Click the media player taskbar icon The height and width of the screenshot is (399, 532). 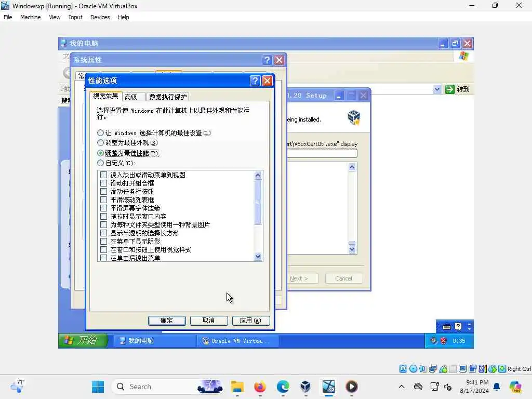tap(352, 387)
